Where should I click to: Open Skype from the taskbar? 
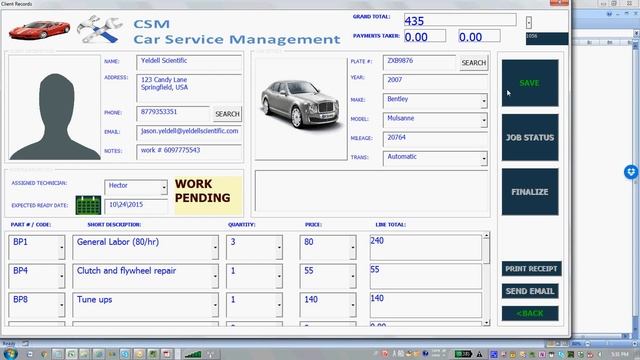point(125,354)
